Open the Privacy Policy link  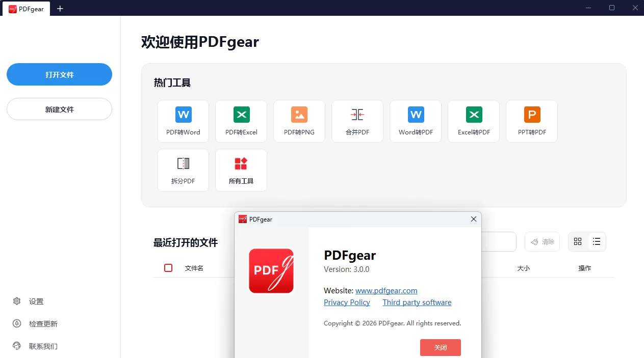pos(347,302)
